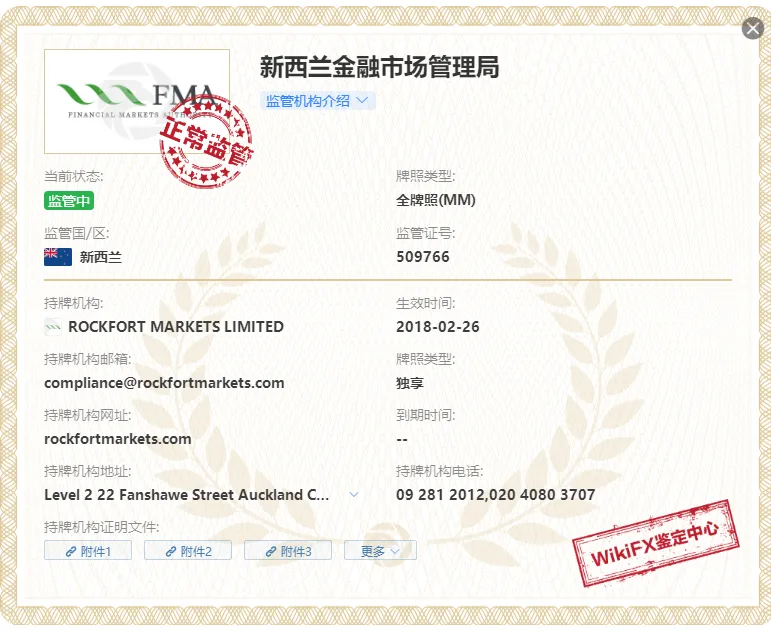Click the small Rockfort Markets logo icon
771x632 pixels.
[53, 327]
